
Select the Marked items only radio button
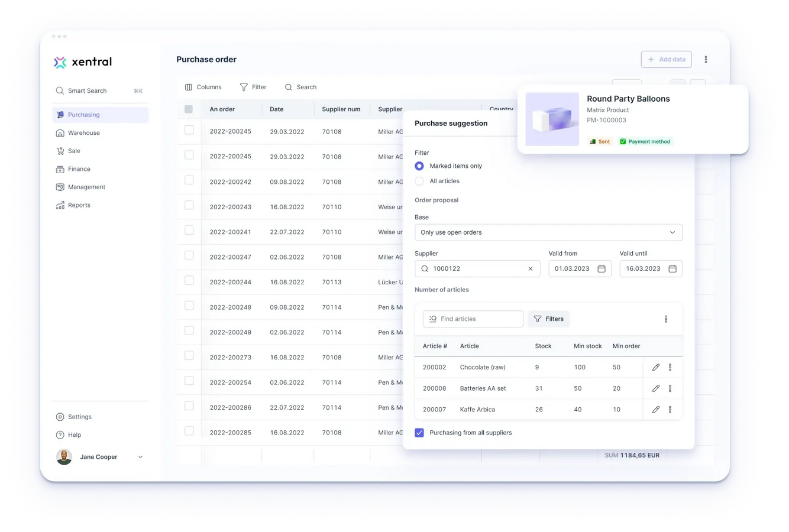(419, 166)
